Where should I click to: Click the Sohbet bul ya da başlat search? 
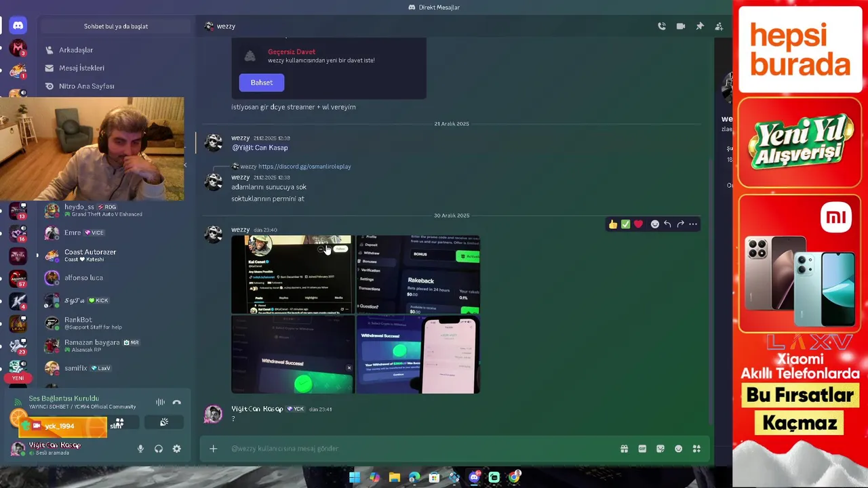click(116, 26)
